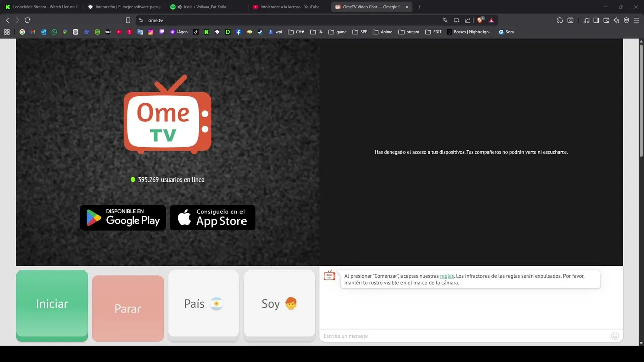The image size is (644, 362).
Task: Open the reglas rules link
Action: tap(447, 276)
